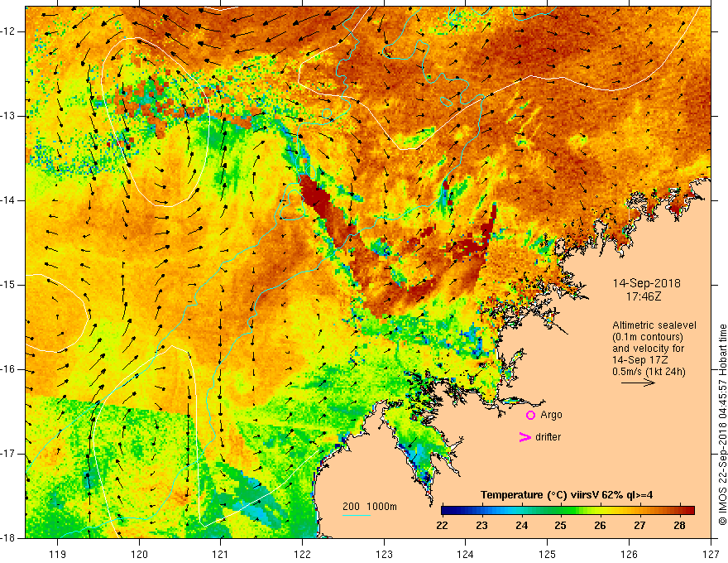The height and width of the screenshot is (563, 728).
Task: Click the '24' value on the temperature scale
Action: [521, 526]
